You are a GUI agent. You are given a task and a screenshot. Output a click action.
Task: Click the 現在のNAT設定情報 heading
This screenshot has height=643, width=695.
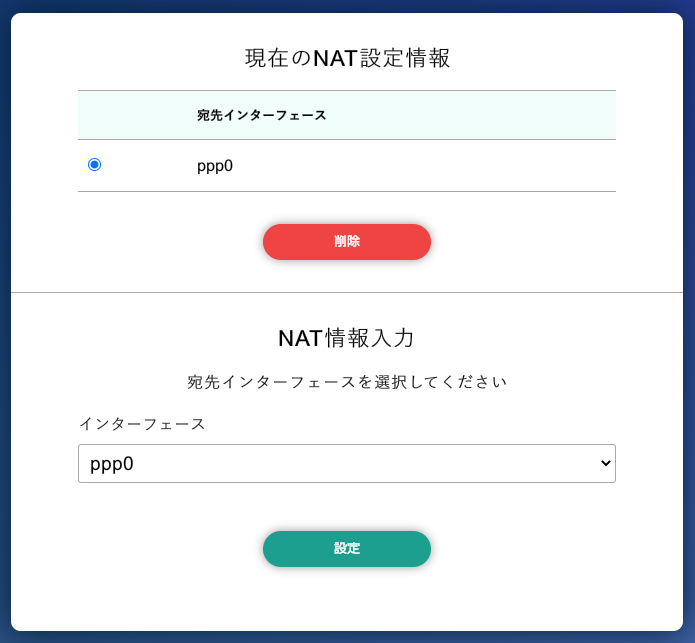[x=347, y=58]
